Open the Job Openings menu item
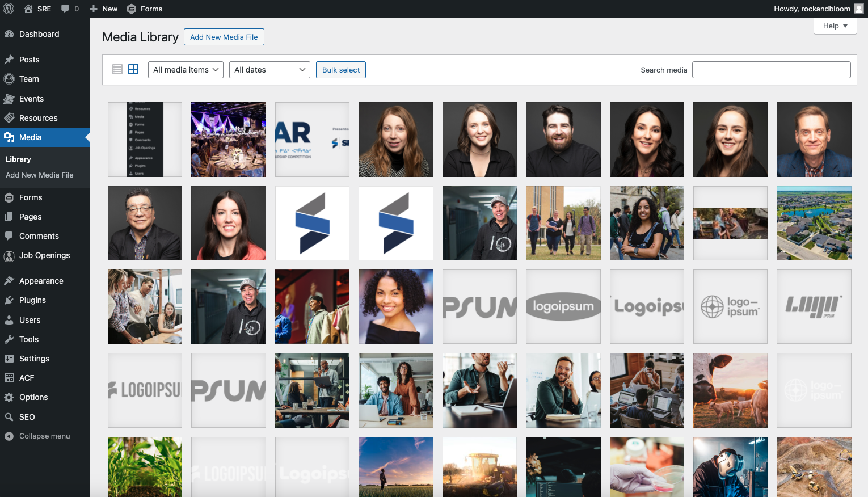The height and width of the screenshot is (497, 868). [x=44, y=255]
